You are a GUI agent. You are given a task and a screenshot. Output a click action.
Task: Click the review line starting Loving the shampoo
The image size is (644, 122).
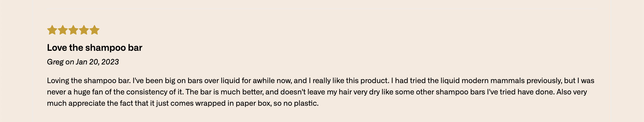click(x=320, y=81)
